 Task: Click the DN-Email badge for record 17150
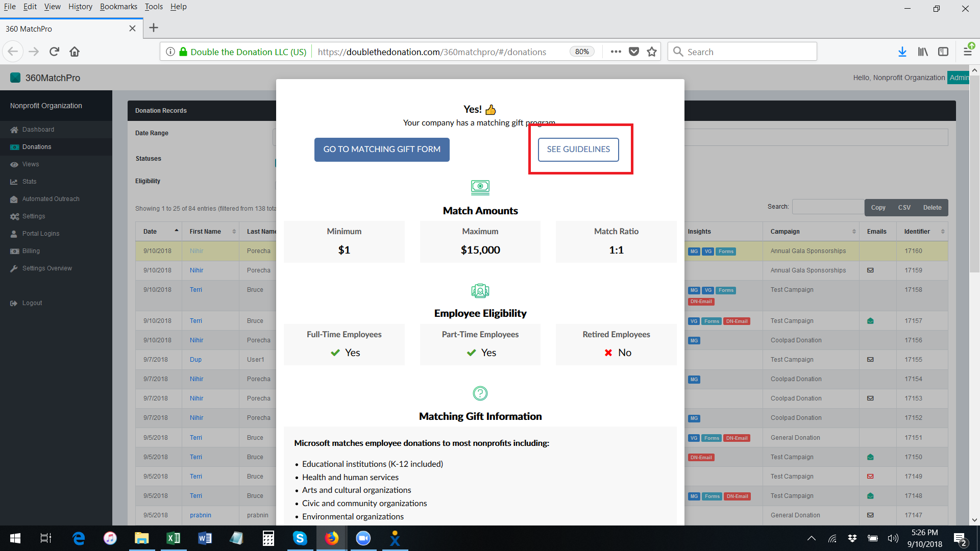[701, 458]
